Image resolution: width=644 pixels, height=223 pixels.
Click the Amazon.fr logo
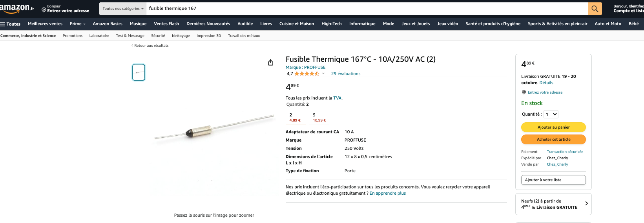pyautogui.click(x=17, y=8)
